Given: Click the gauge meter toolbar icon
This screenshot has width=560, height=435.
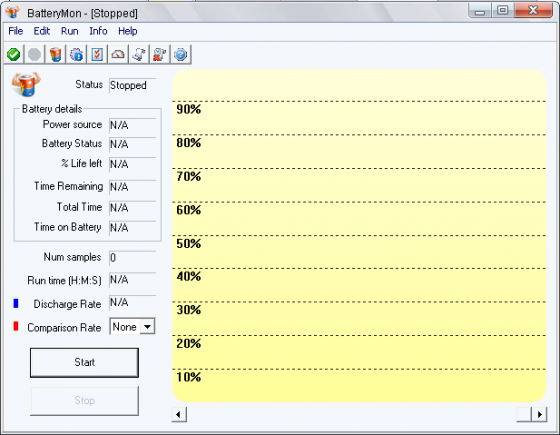Looking at the screenshot, I should (118, 55).
